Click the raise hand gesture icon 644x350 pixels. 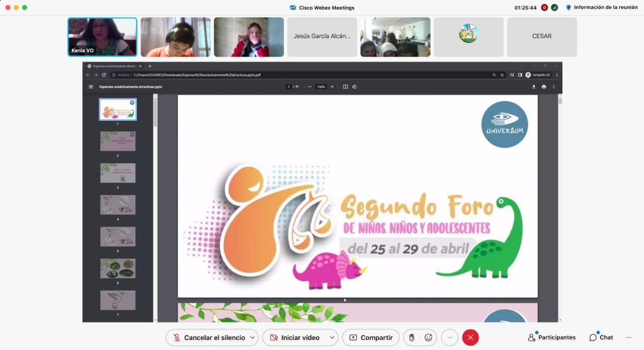tap(412, 337)
